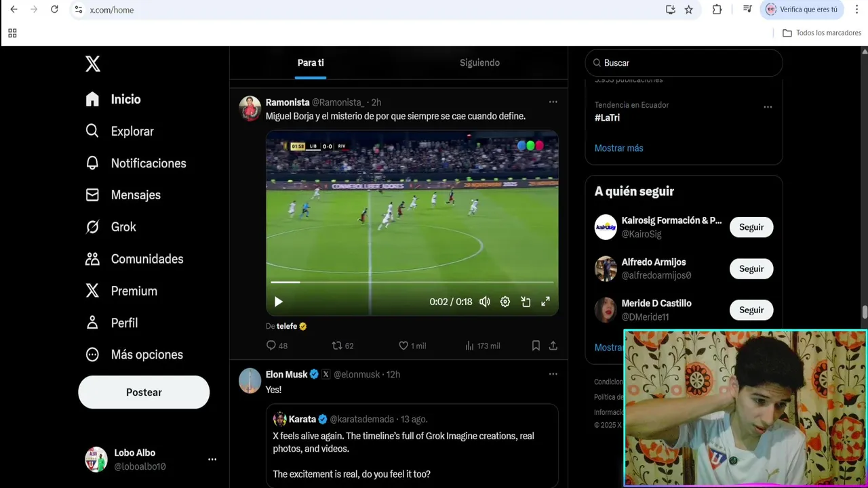Screen dimensions: 868x488
Task: Play the Miguel Borja video
Action: pos(278,302)
